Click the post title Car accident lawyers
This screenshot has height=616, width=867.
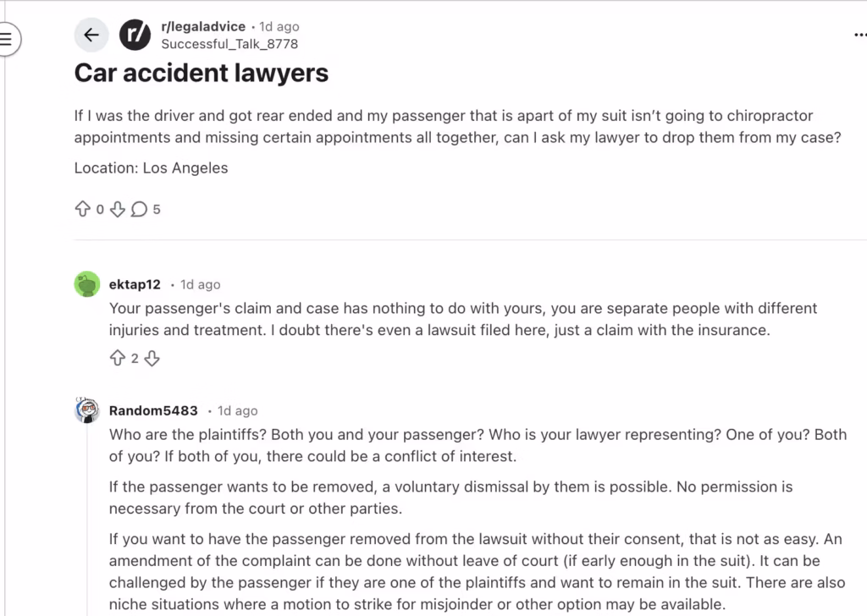point(201,73)
